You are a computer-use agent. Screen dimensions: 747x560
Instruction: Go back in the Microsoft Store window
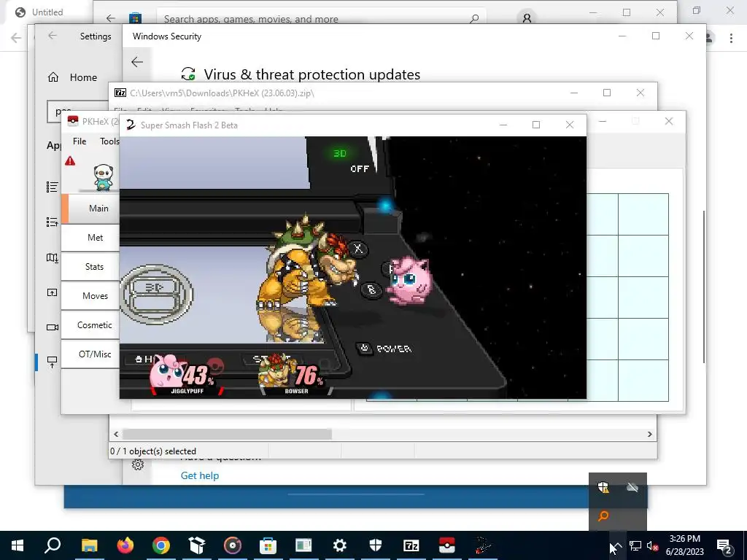coord(111,18)
